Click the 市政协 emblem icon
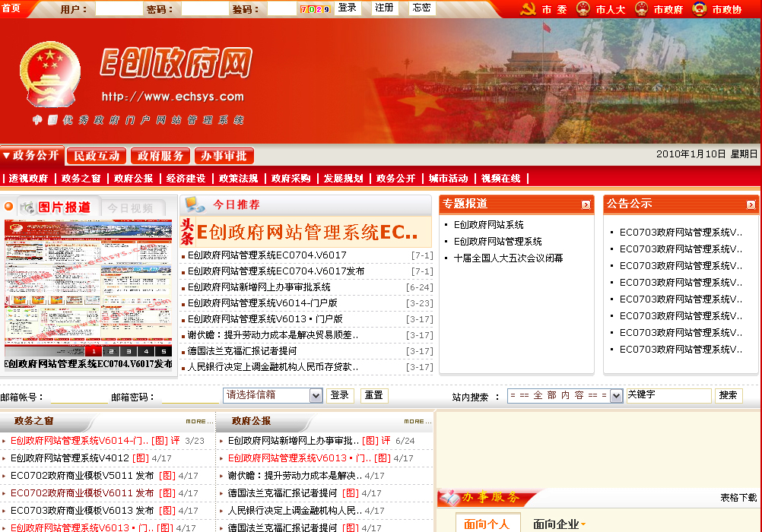This screenshot has height=532, width=762. [698, 8]
